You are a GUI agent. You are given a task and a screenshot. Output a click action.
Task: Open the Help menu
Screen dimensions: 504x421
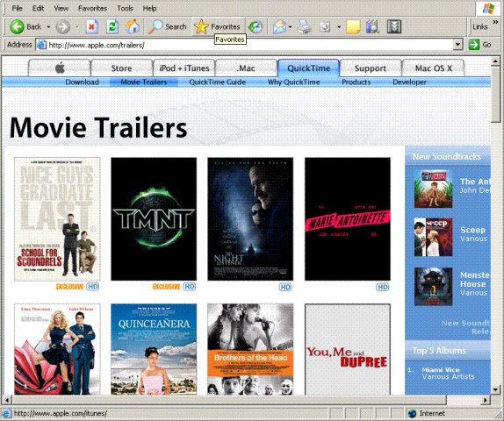coord(149,8)
